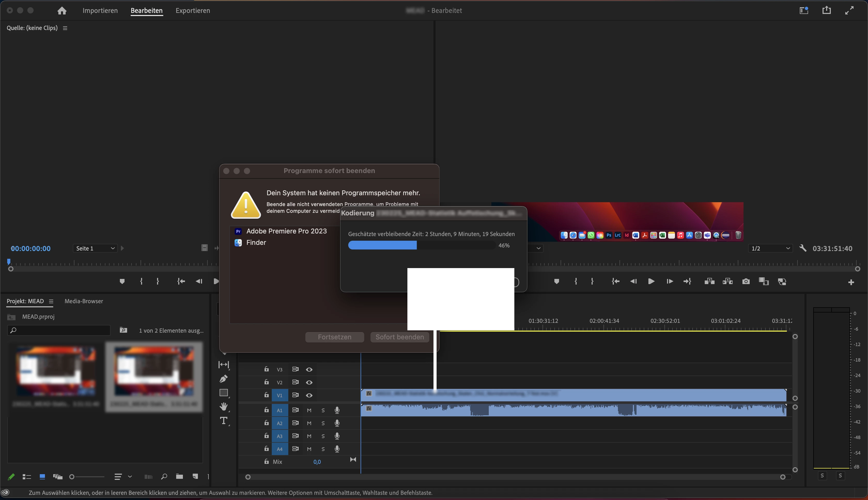
Task: Select the Hand tool
Action: coord(224,407)
